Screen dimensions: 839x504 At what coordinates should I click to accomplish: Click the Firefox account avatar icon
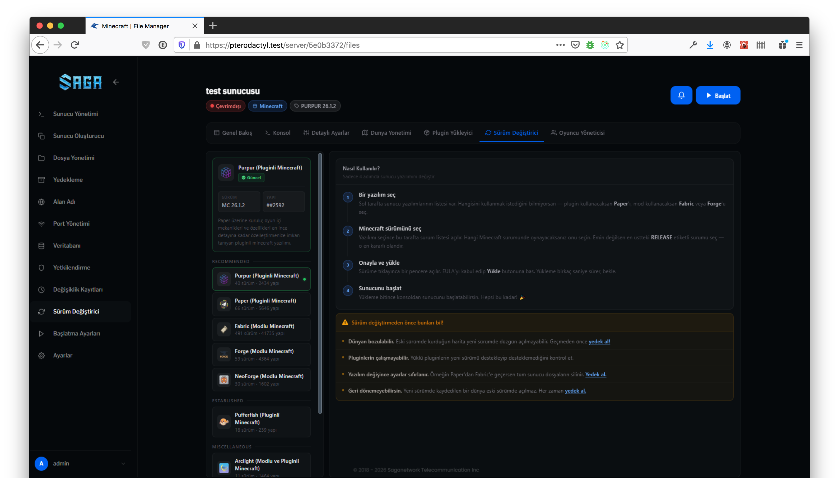(x=727, y=45)
